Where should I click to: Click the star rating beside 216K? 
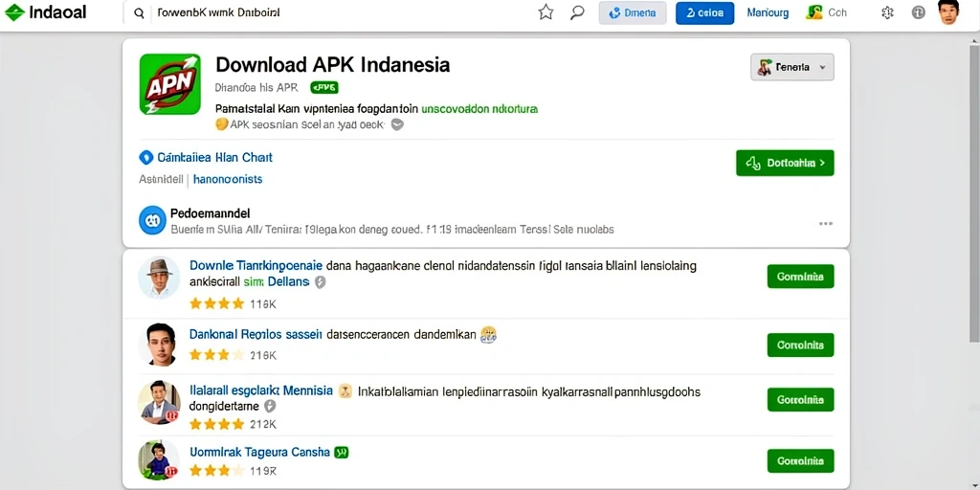(216, 355)
